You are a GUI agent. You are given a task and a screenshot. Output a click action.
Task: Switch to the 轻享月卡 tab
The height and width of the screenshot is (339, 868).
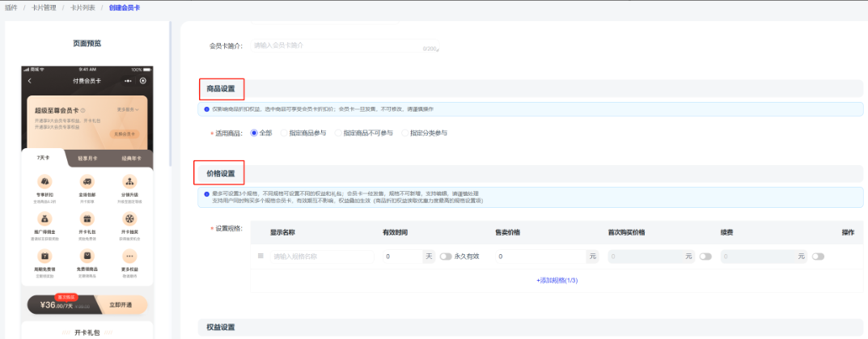(87, 159)
